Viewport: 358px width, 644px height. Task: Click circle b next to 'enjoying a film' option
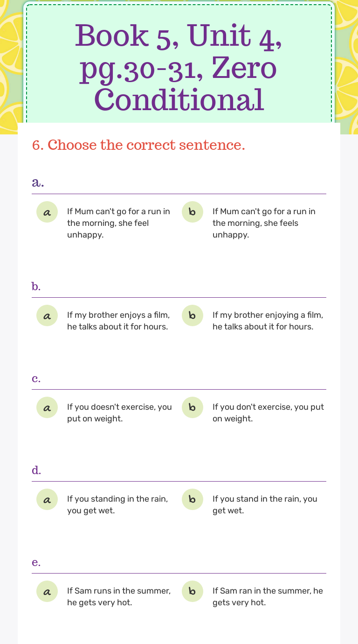(x=193, y=315)
